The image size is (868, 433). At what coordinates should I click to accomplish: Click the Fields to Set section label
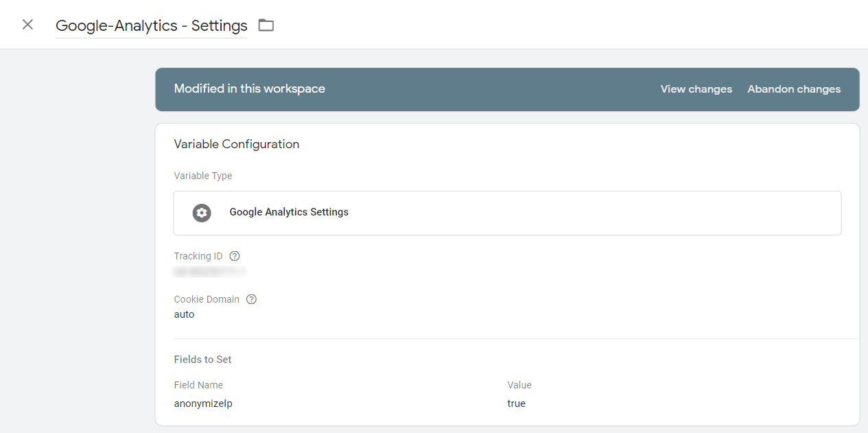click(x=203, y=360)
